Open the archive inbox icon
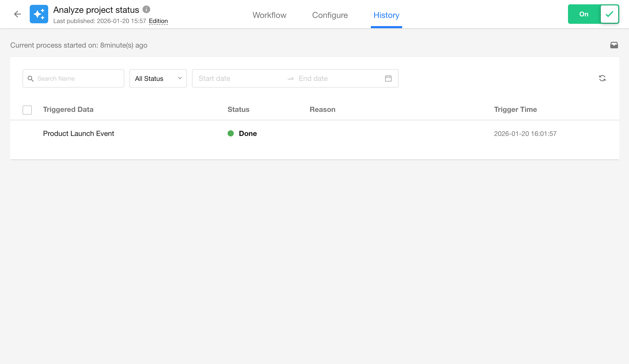This screenshot has width=629, height=364. pos(614,45)
